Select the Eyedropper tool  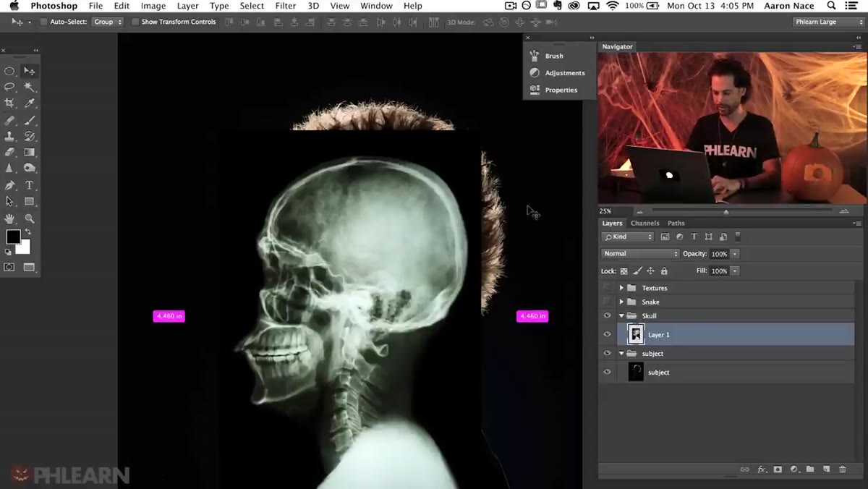[30, 103]
